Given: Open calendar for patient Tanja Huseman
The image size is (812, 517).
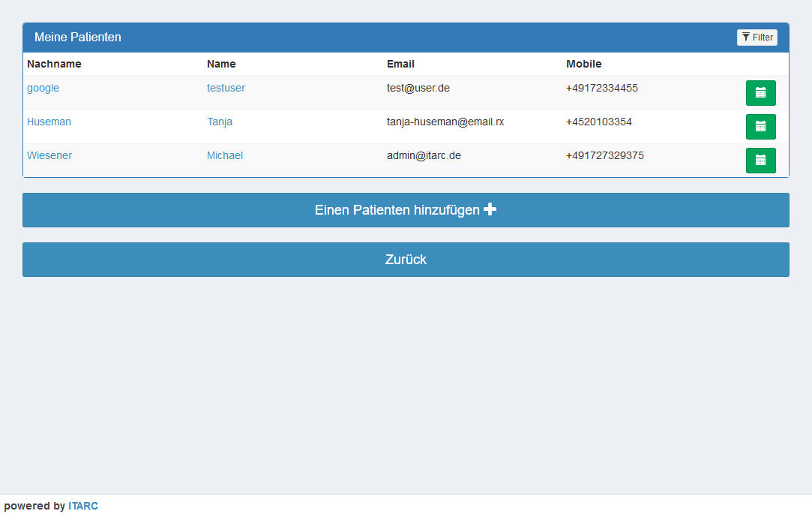Looking at the screenshot, I should 760,127.
